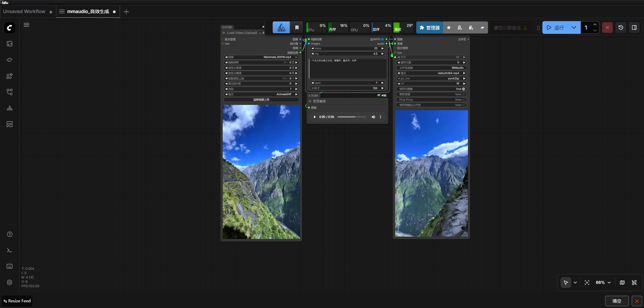644x308 pixels.
Task: Toggle 保存元数据 switch set to true
Action: 463,89
